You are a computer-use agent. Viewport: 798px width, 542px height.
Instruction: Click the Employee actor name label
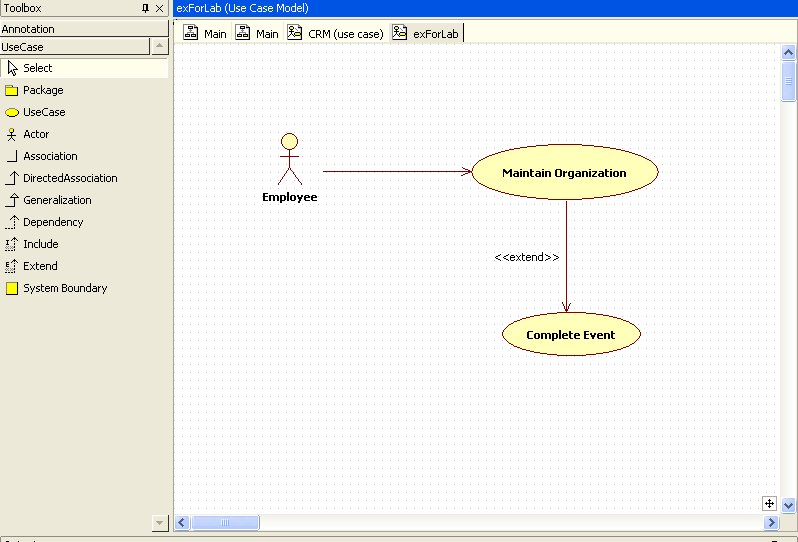pyautogui.click(x=290, y=197)
